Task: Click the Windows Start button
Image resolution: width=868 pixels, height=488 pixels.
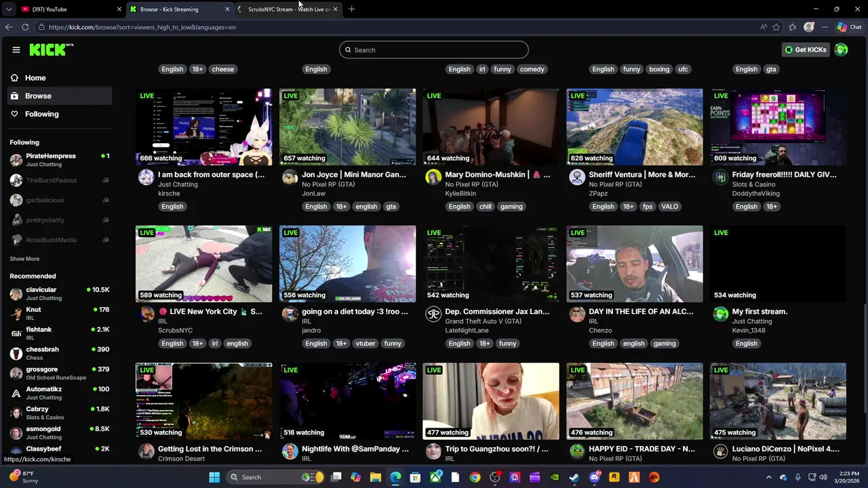Action: point(214,477)
